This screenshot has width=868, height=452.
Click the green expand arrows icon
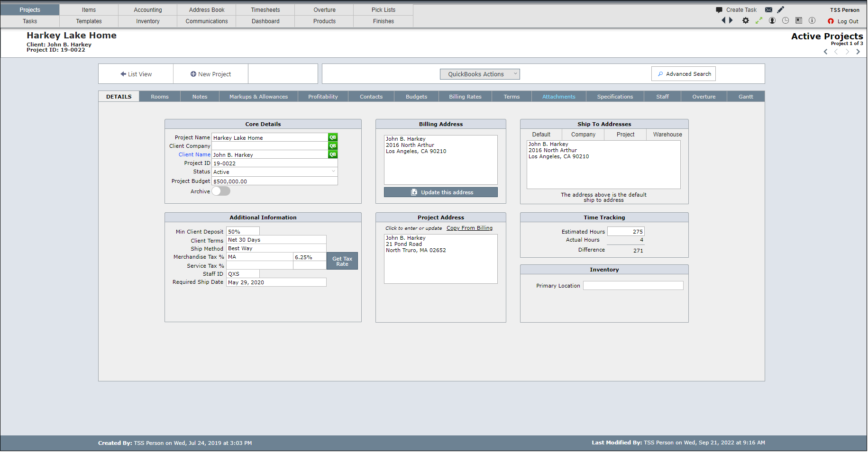click(759, 20)
